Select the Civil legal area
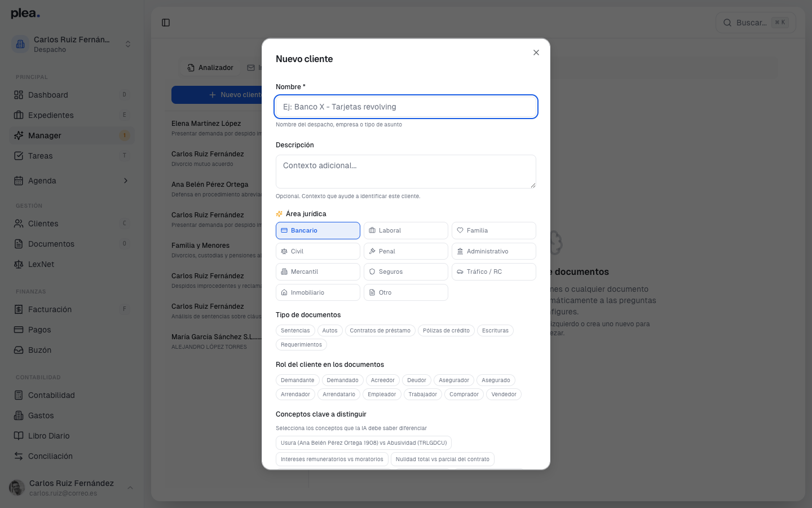The width and height of the screenshot is (812, 508). [x=318, y=251]
